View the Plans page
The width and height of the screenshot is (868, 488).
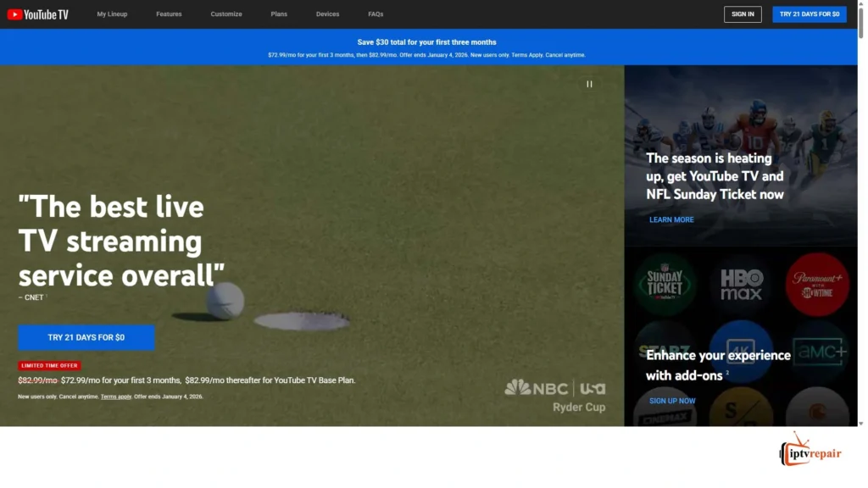click(279, 14)
